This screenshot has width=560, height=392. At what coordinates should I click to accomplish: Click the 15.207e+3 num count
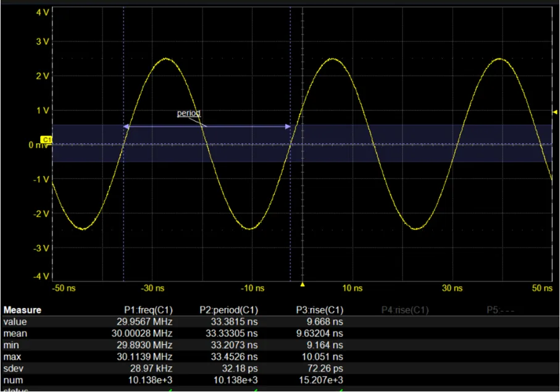coord(321,380)
